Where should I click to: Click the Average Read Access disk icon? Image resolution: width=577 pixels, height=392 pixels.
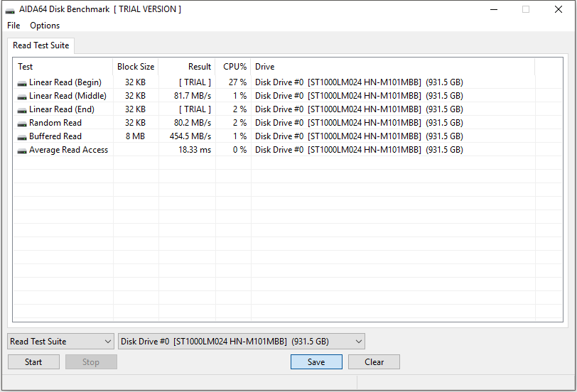click(x=22, y=151)
